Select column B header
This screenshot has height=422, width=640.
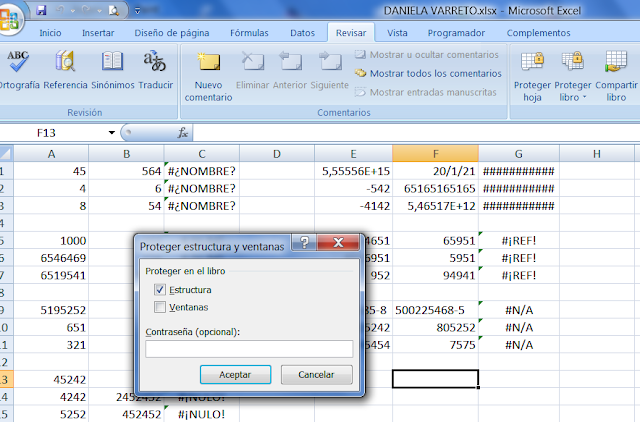pyautogui.click(x=127, y=154)
